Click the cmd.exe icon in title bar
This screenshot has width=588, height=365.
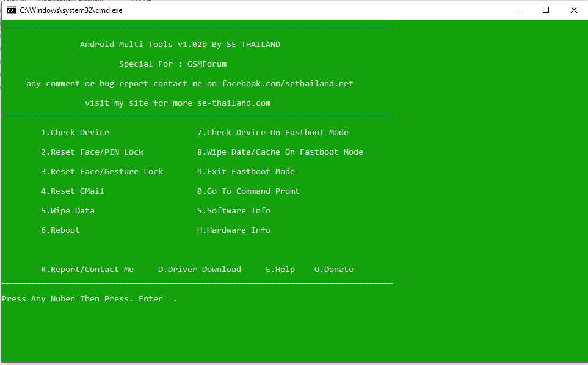pyautogui.click(x=12, y=10)
